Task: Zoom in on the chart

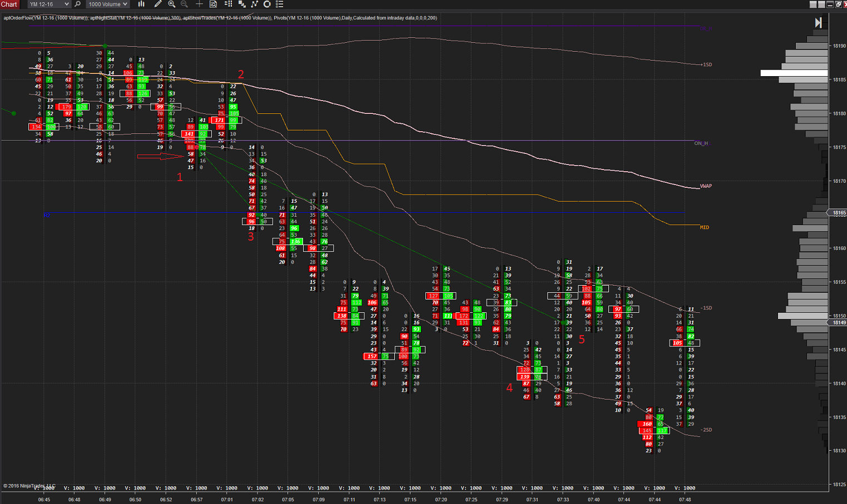Action: pos(172,4)
